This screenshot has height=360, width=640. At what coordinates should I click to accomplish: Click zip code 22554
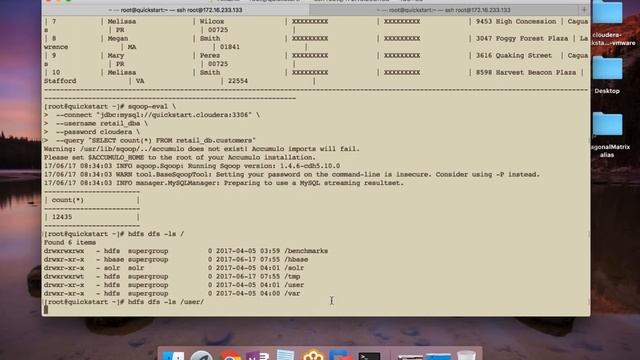click(238, 81)
